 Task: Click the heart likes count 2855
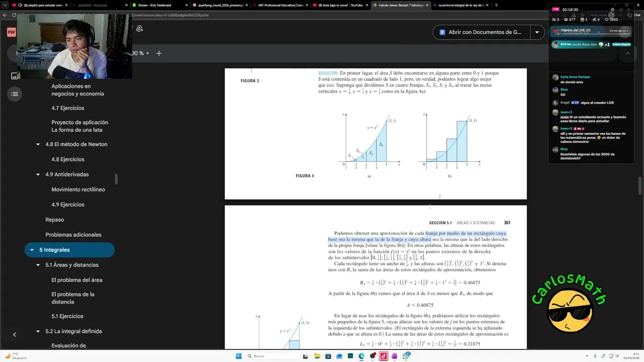tap(611, 20)
